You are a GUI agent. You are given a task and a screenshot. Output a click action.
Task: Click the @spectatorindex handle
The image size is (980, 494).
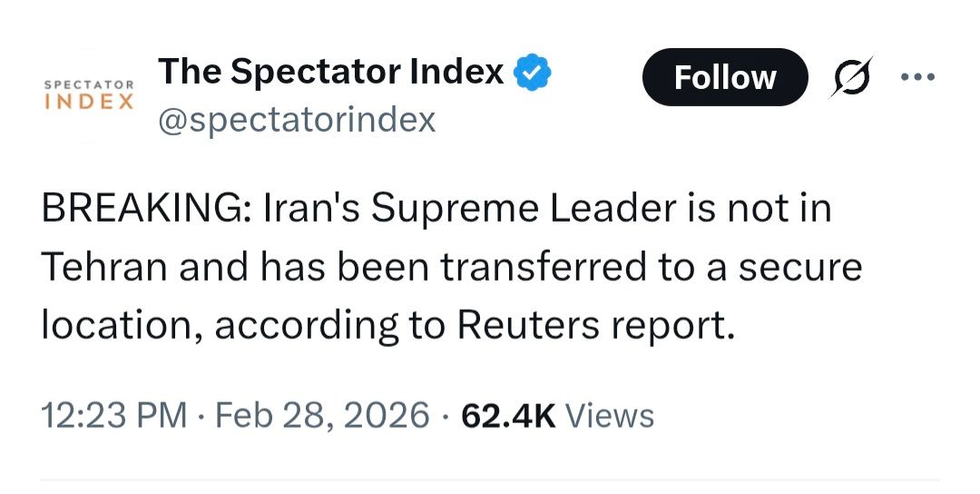[297, 119]
